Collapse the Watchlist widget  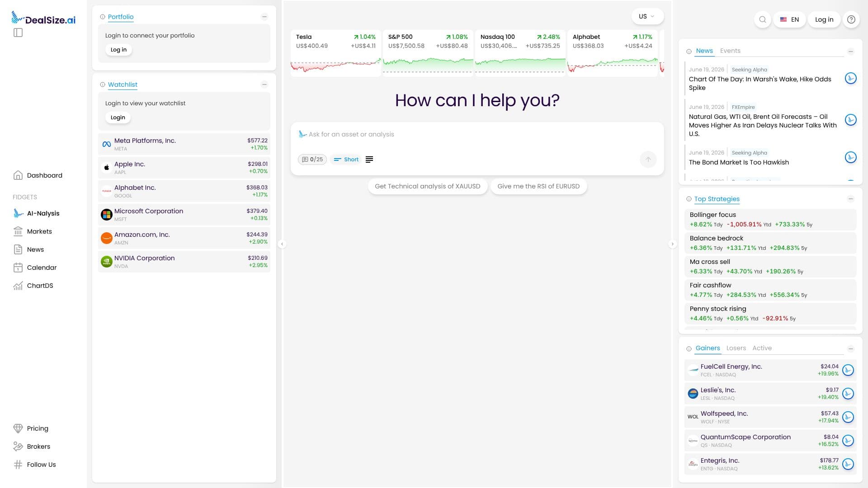click(x=264, y=84)
